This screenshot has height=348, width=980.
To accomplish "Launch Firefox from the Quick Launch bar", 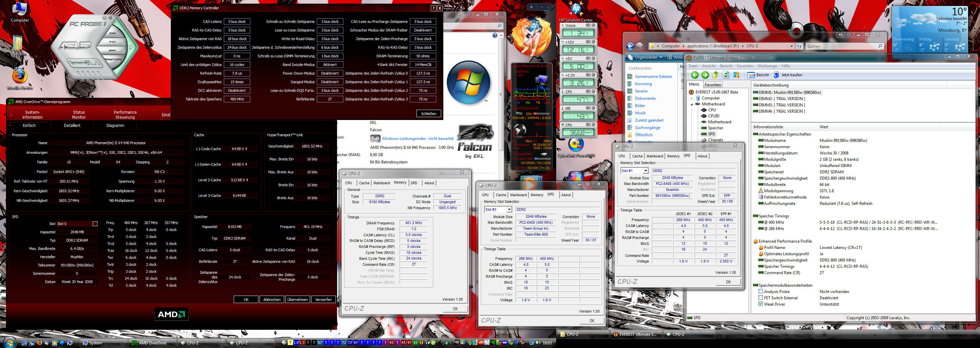I will tap(39, 343).
